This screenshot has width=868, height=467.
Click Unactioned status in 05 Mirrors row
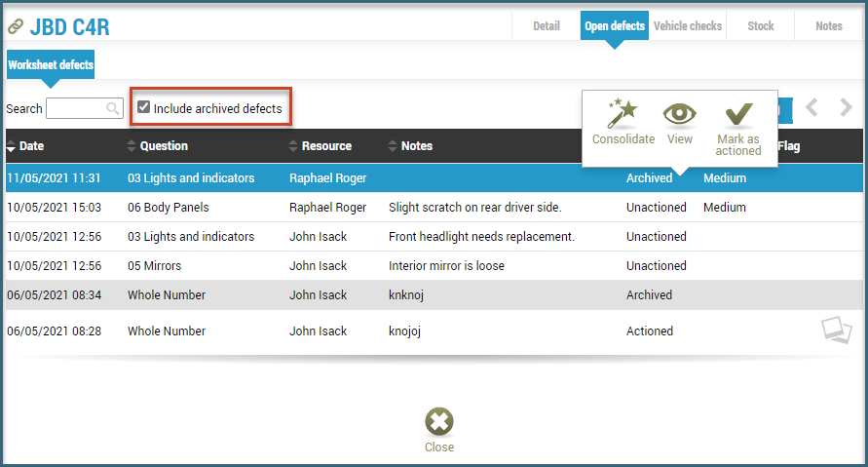(x=656, y=266)
